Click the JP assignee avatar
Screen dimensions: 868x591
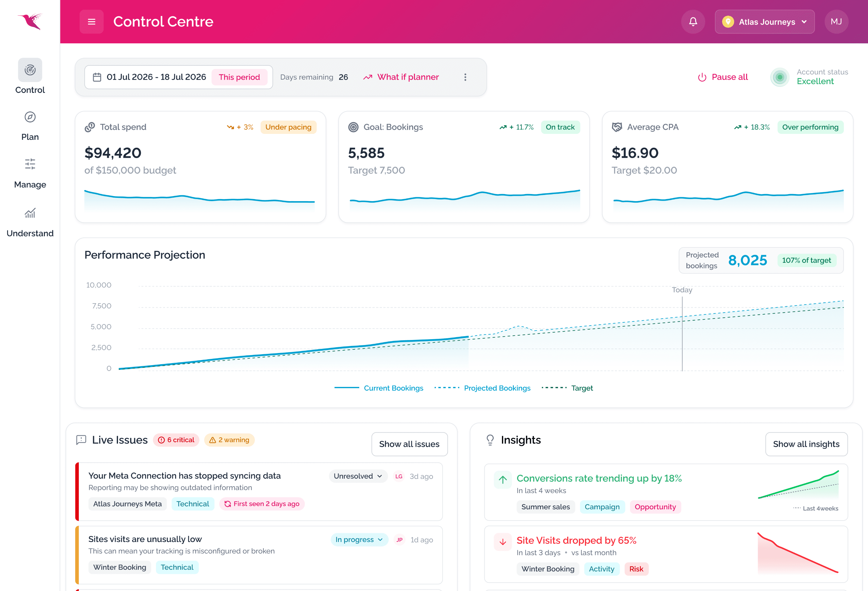(x=399, y=539)
